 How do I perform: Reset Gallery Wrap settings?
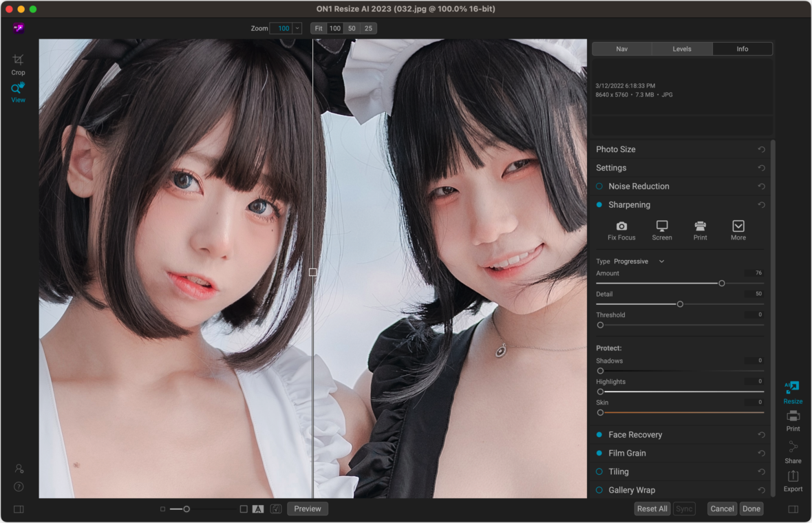[761, 490]
